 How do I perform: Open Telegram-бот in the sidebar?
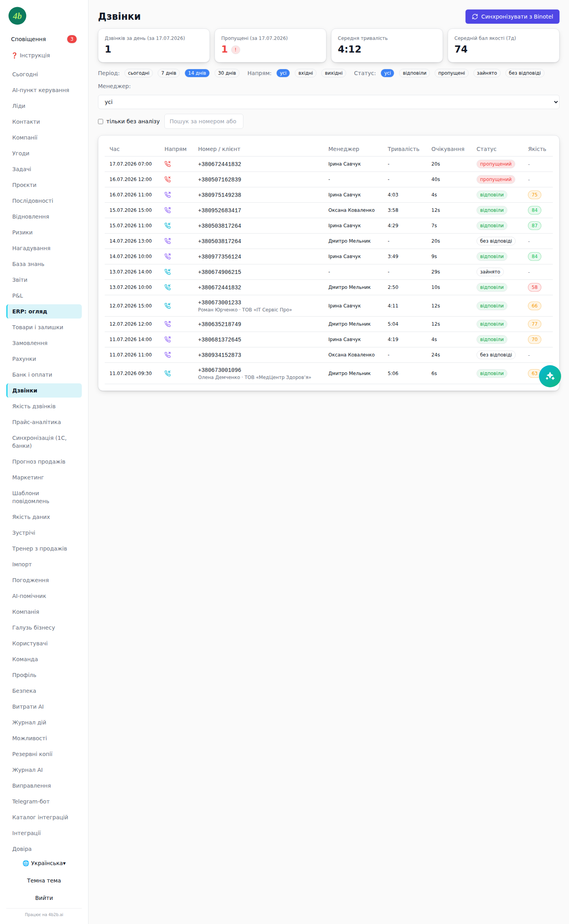point(44,801)
